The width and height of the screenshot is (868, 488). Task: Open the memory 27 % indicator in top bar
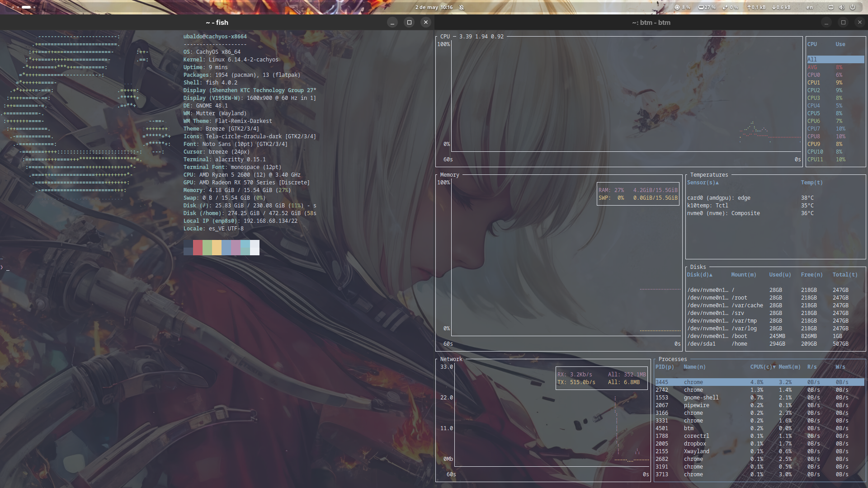click(x=707, y=7)
